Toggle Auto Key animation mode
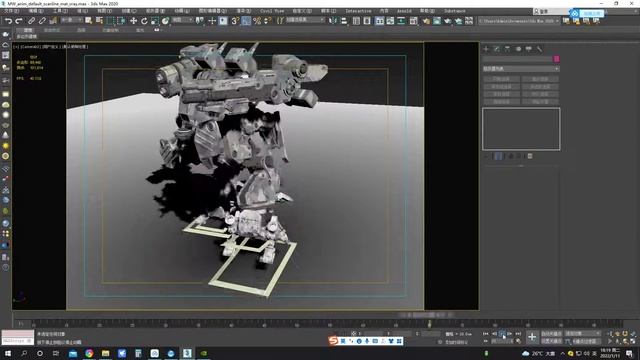The width and height of the screenshot is (640, 360). point(551,334)
